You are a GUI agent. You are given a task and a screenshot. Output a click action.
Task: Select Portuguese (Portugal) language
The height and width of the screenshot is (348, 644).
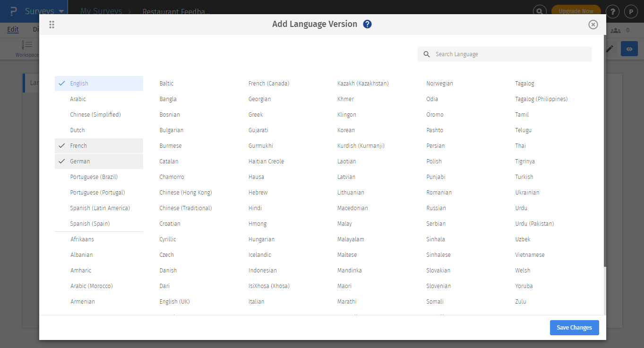point(99,193)
